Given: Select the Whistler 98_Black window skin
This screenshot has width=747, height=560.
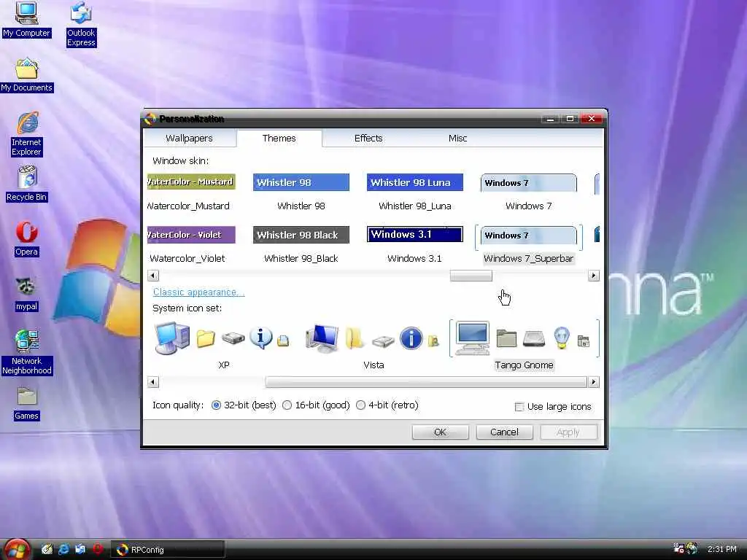Looking at the screenshot, I should coord(301,245).
